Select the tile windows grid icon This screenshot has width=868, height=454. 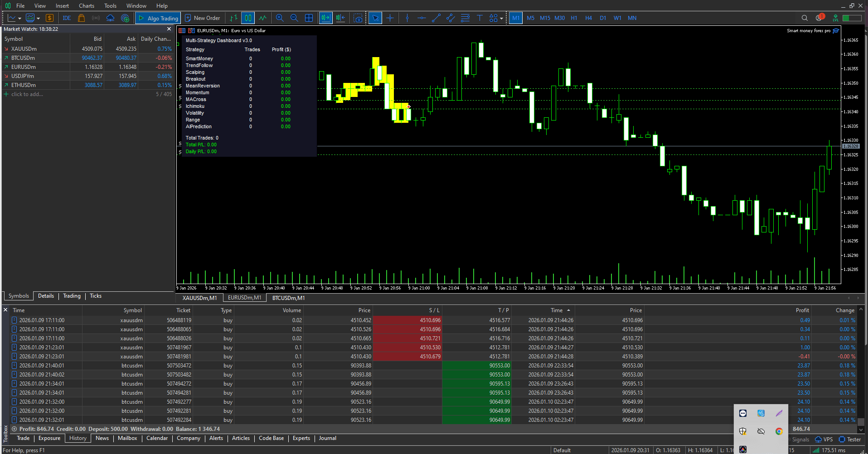coord(309,18)
